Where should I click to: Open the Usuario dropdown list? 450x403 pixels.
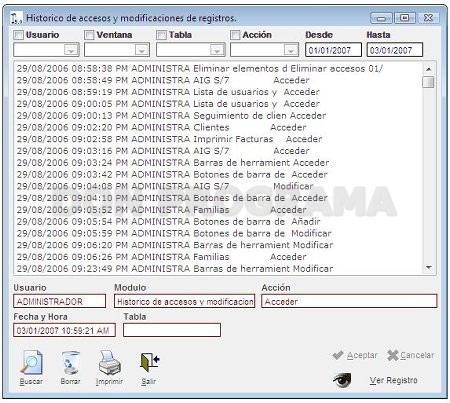(71, 50)
